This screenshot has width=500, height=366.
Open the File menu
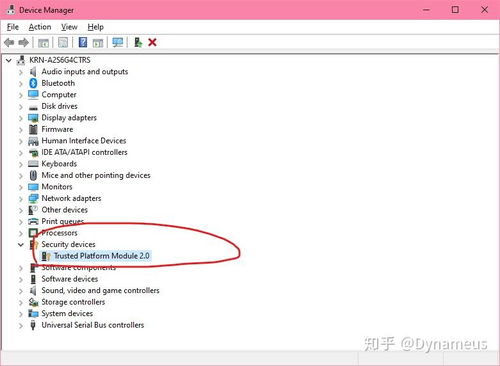(13, 27)
